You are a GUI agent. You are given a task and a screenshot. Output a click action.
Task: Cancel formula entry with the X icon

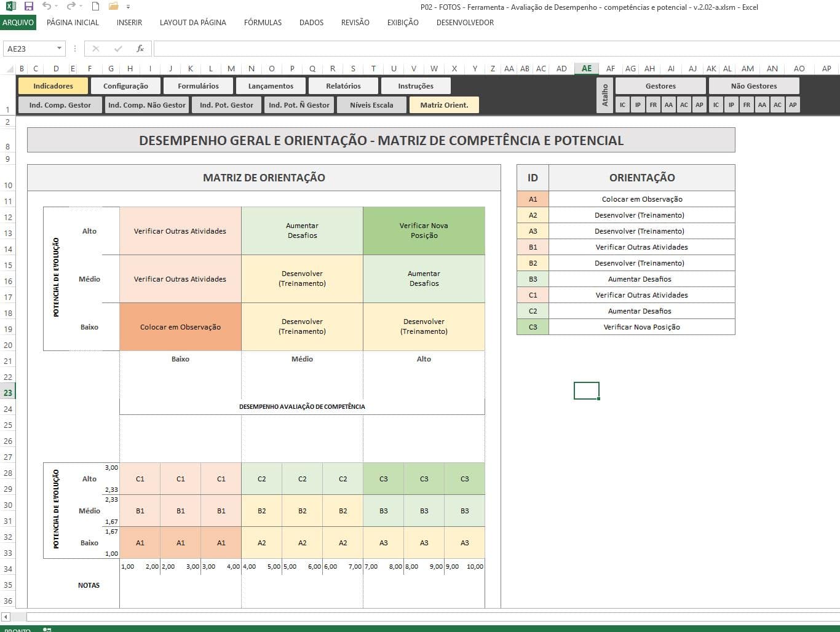(x=96, y=49)
